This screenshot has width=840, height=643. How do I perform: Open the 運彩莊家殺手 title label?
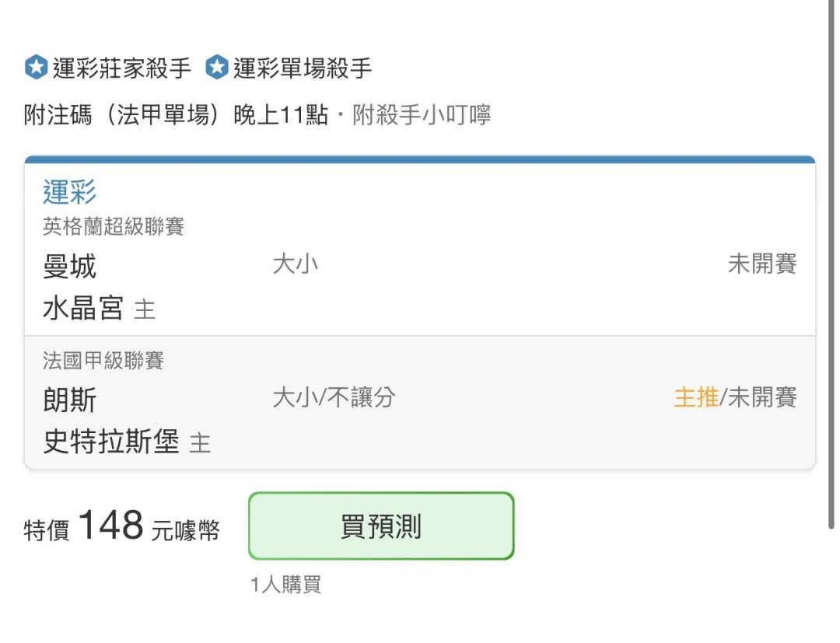[121, 68]
